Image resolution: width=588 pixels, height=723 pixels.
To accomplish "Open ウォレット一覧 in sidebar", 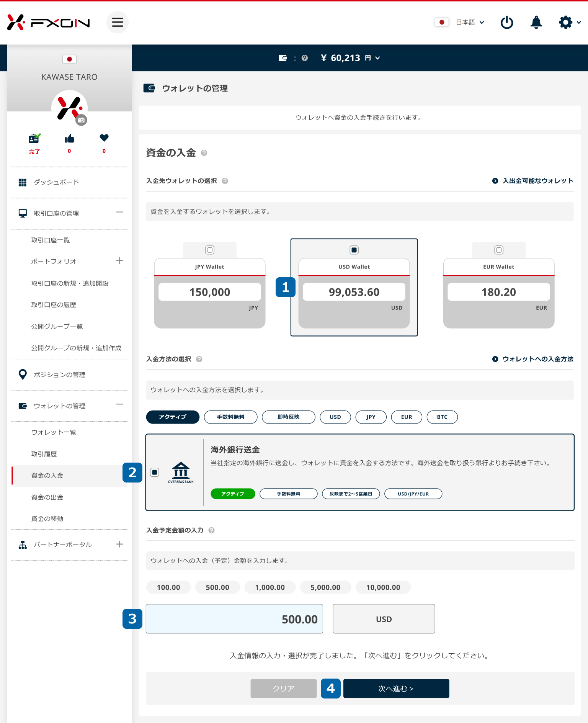I will pos(54,432).
